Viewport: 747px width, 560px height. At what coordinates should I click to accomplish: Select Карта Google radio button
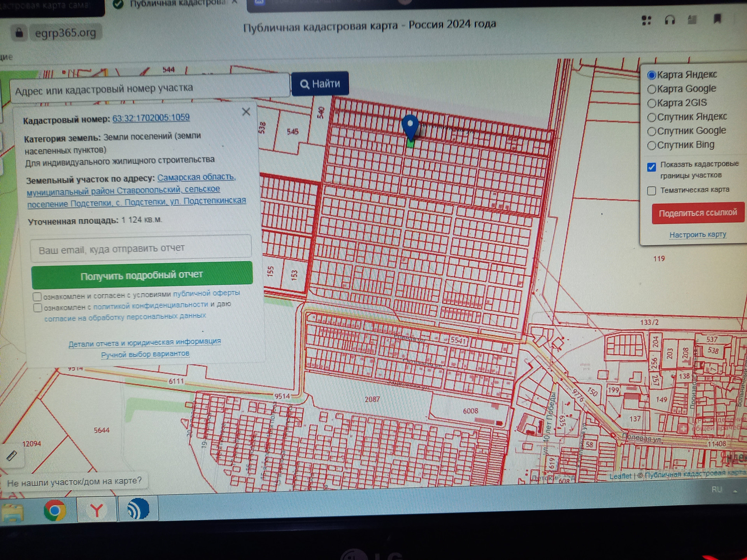point(652,89)
